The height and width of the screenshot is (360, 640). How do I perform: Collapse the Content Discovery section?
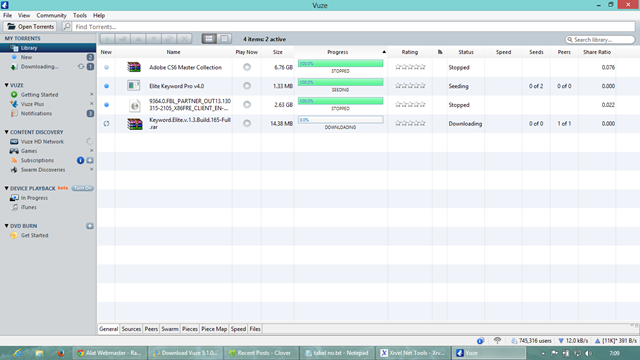click(x=6, y=132)
